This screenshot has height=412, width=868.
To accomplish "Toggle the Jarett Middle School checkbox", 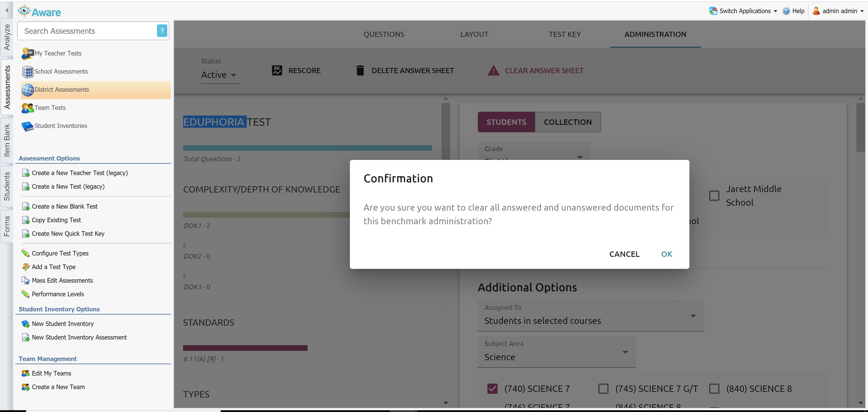I will pos(714,195).
